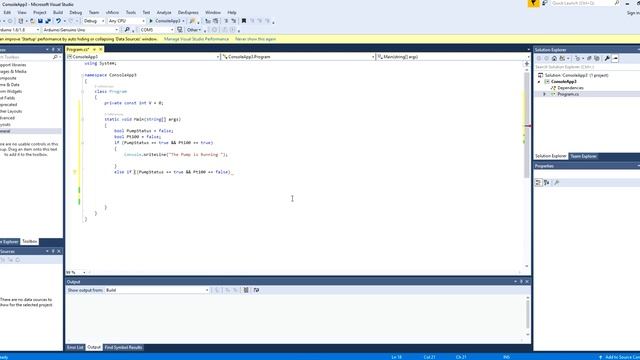Viewport: 640px width, 360px height.
Task: Click Add to Source Control in status bar
Action: tap(619, 357)
